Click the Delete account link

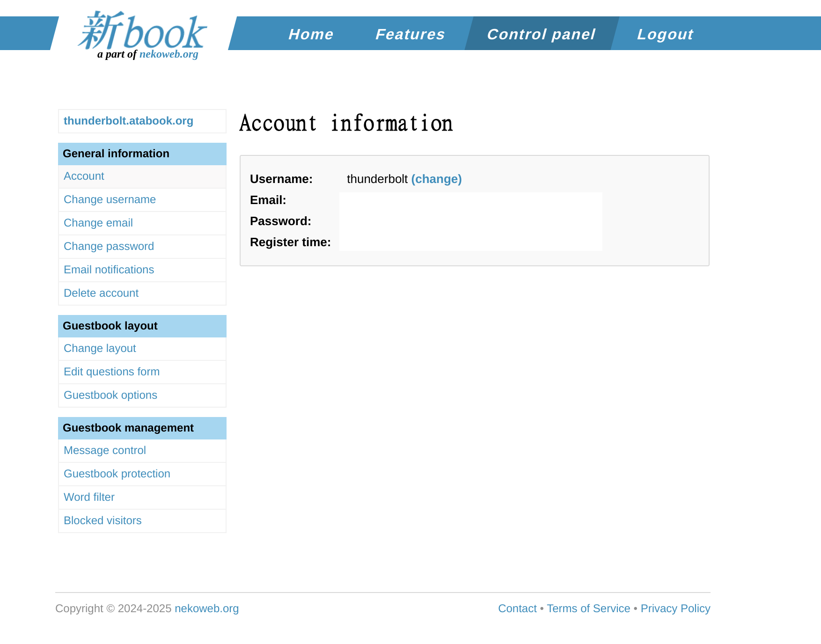(101, 293)
